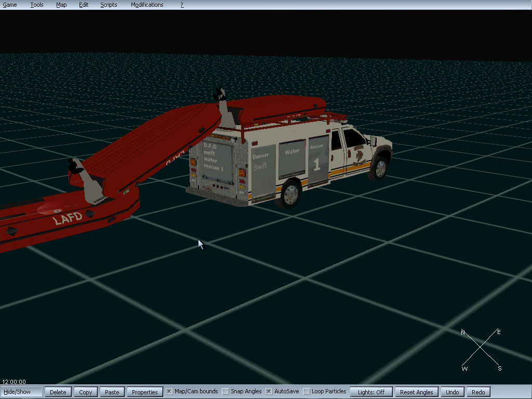Screen dimensions: 532x399
Task: Enable the Loop Particles checkbox
Action: tap(307, 392)
